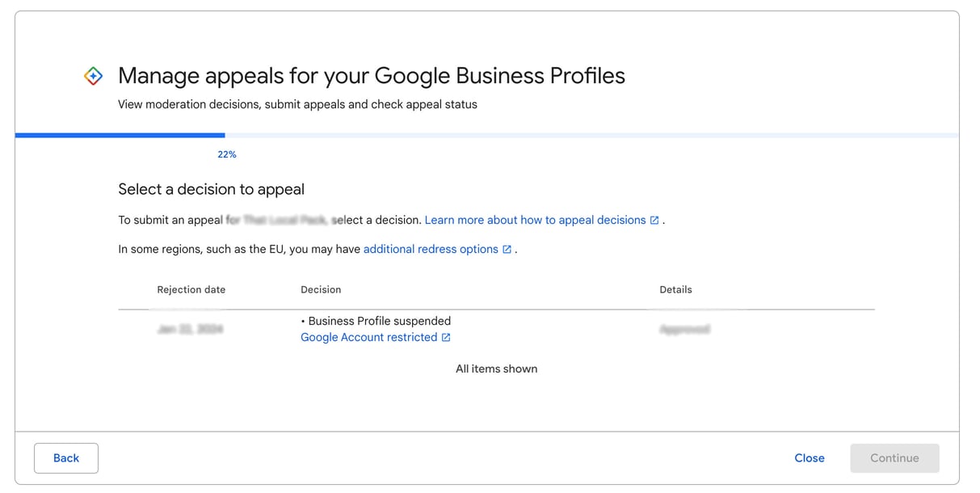Click the Decision column header
The height and width of the screenshot is (493, 980).
321,289
